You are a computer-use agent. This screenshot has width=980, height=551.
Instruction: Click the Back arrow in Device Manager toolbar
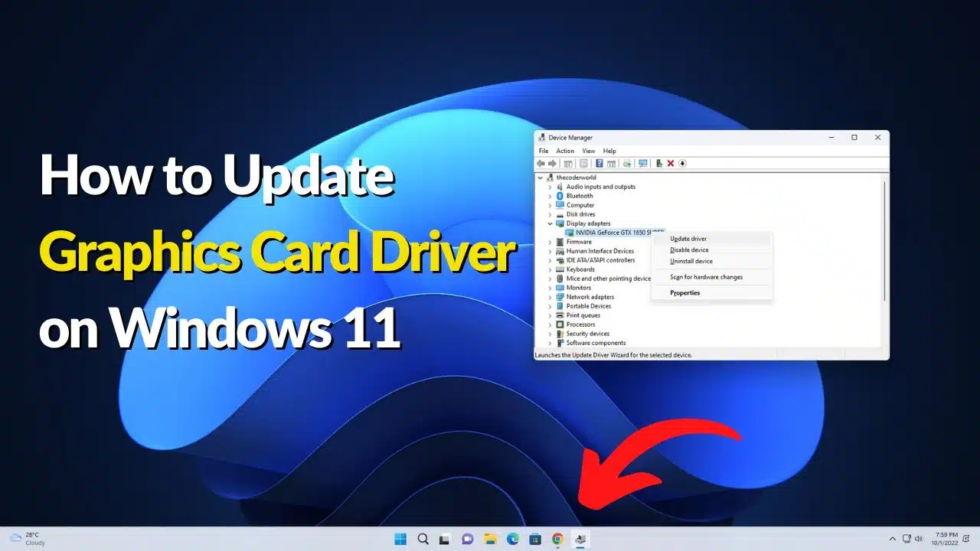[541, 163]
